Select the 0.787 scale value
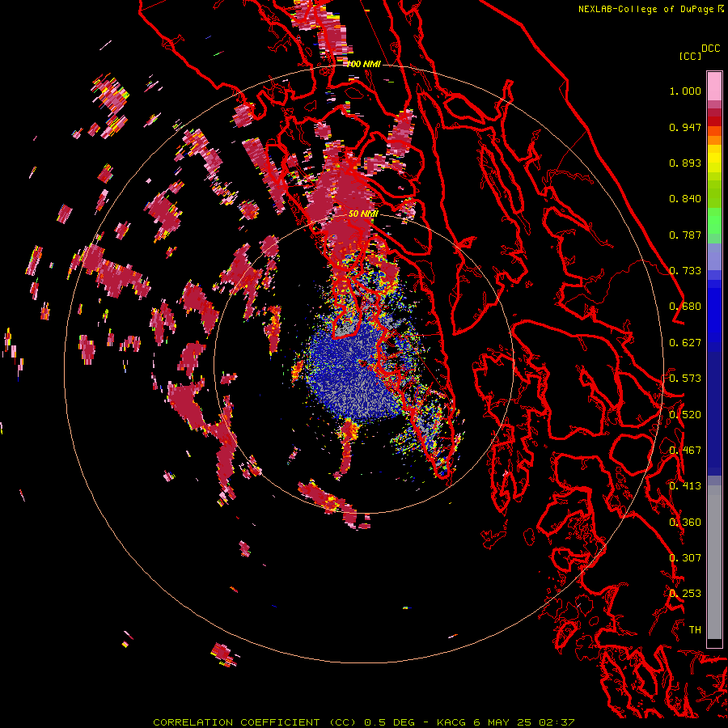Image resolution: width=728 pixels, height=728 pixels. 685,235
